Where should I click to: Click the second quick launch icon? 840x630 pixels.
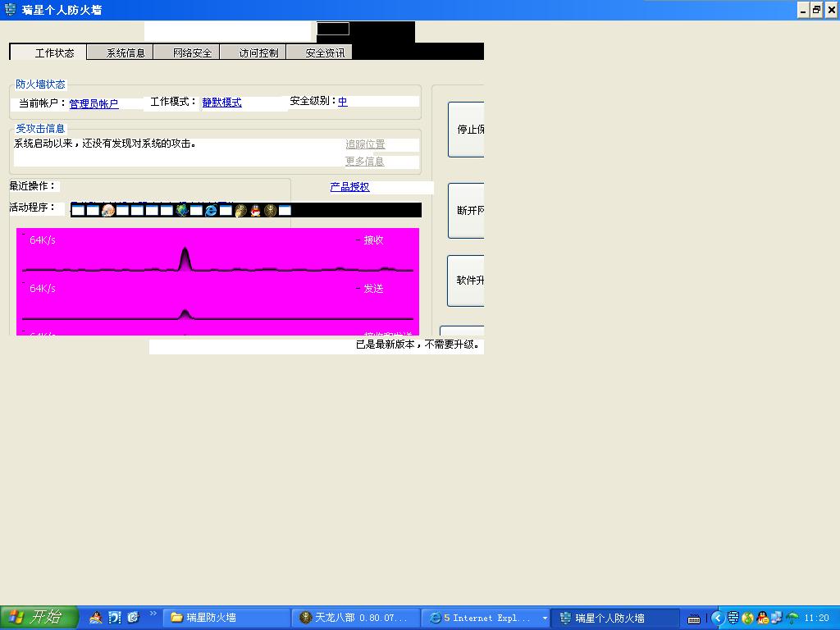click(115, 618)
